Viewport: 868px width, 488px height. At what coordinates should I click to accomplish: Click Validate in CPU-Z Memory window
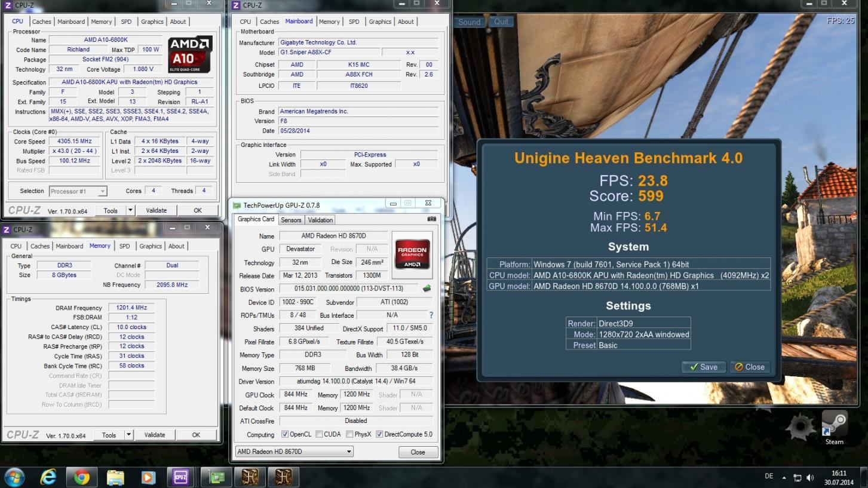[155, 435]
